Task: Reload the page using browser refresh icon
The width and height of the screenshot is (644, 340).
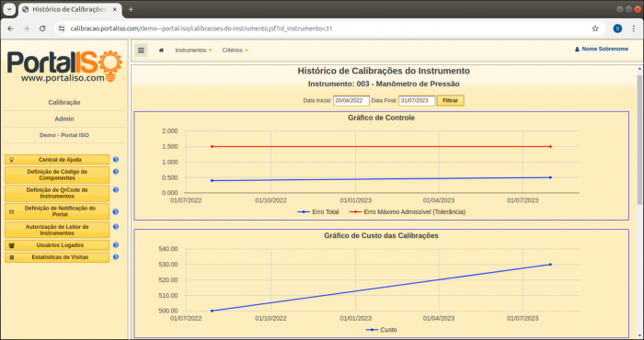Action: [42, 28]
